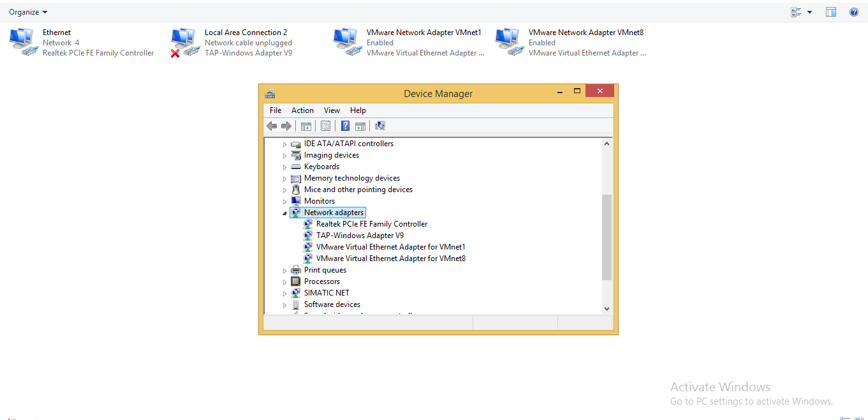This screenshot has height=420, width=868.
Task: Select the Ethernet adapter icon
Action: point(24,42)
